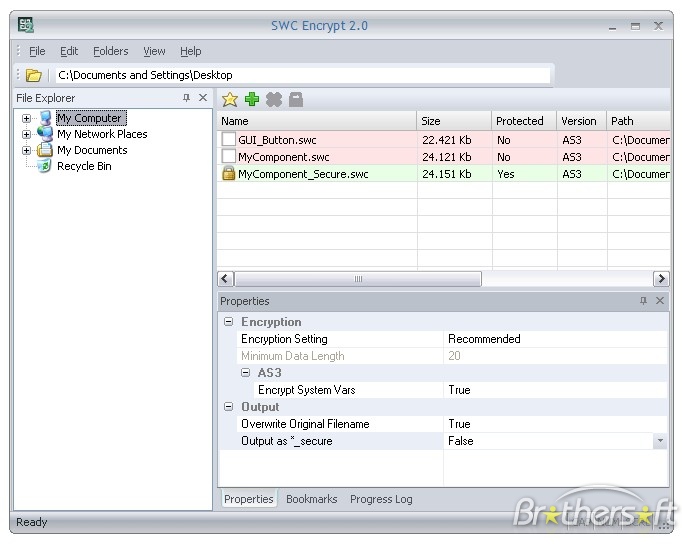Expand the My Computer tree node
The width and height of the screenshot is (682, 544).
click(x=26, y=118)
